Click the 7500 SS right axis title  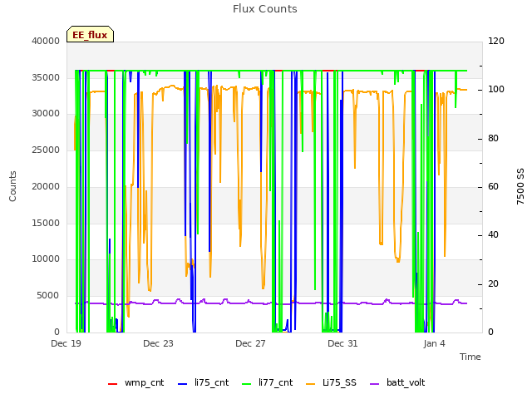point(520,186)
